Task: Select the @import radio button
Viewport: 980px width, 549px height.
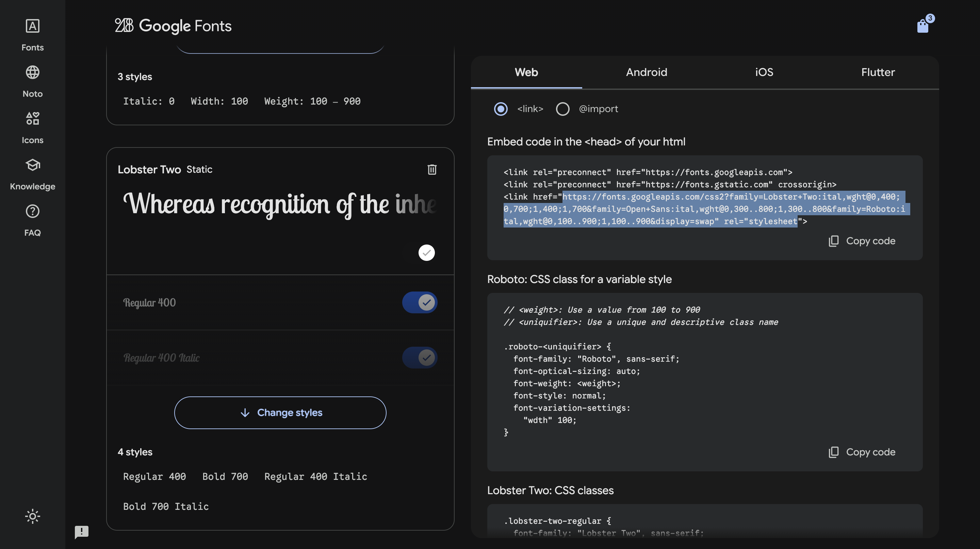Action: 563,109
